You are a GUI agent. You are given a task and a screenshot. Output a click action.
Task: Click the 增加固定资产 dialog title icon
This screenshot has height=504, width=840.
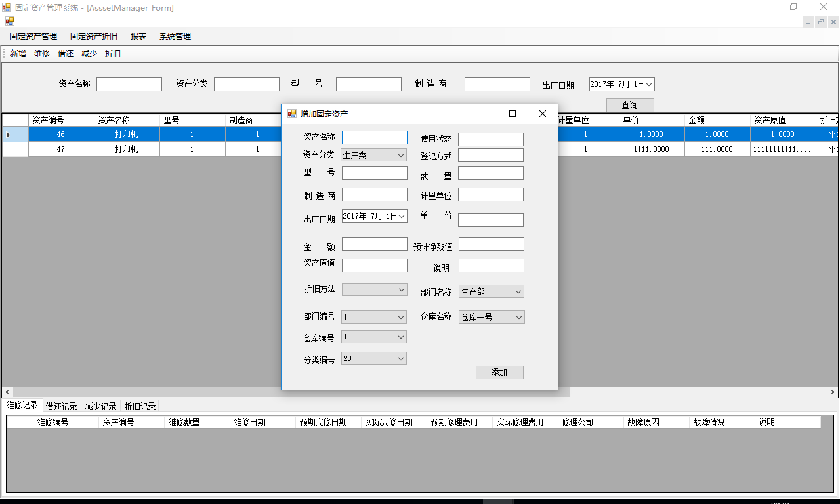[x=292, y=114]
